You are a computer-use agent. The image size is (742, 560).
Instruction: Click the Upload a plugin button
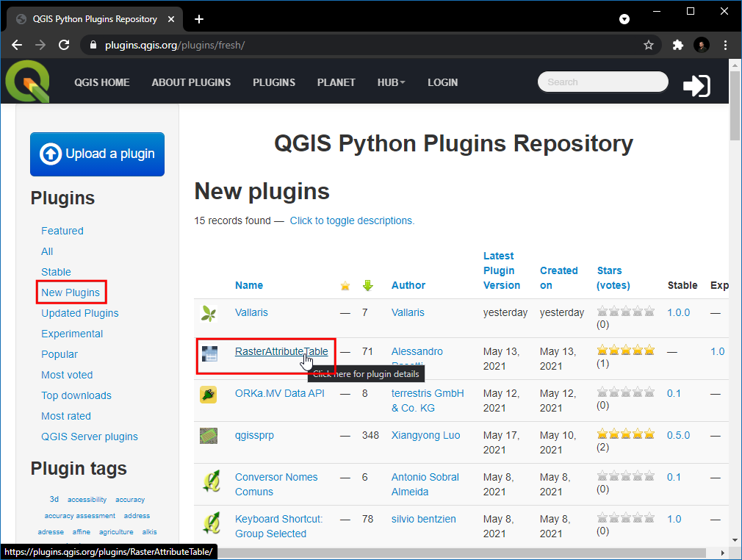(x=97, y=154)
